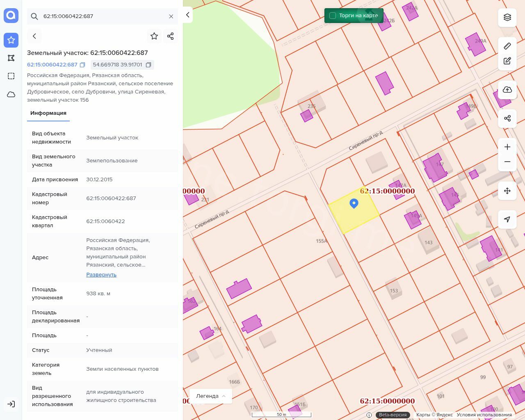Click Развернуть to expand the address

[x=101, y=275]
